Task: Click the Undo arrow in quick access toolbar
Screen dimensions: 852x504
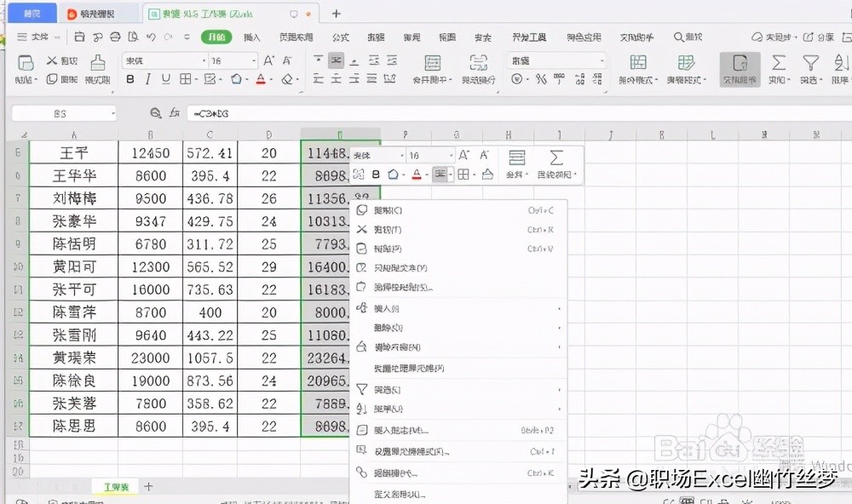Action: click(x=152, y=37)
